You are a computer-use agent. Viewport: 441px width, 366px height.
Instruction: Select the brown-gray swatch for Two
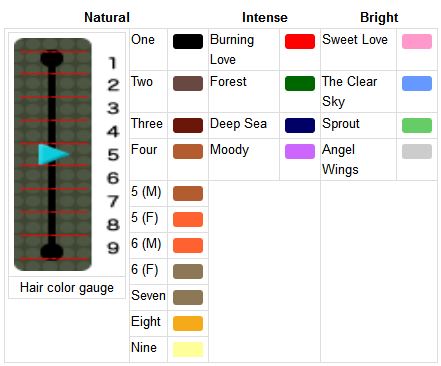[x=188, y=84]
